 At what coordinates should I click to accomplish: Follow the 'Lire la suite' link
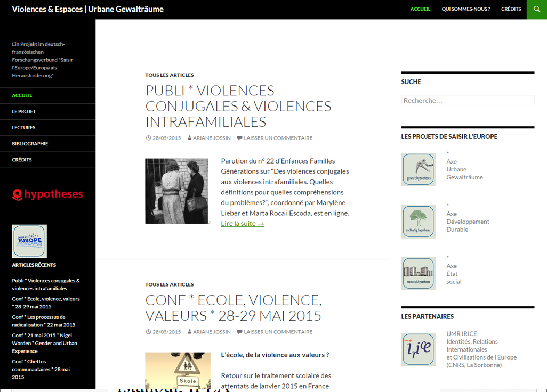click(242, 224)
